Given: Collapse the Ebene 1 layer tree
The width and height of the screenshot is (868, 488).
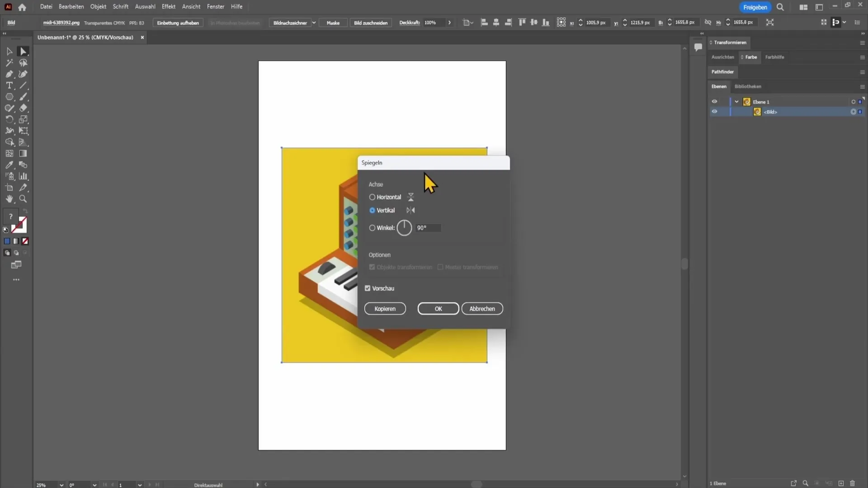Looking at the screenshot, I should [x=736, y=102].
